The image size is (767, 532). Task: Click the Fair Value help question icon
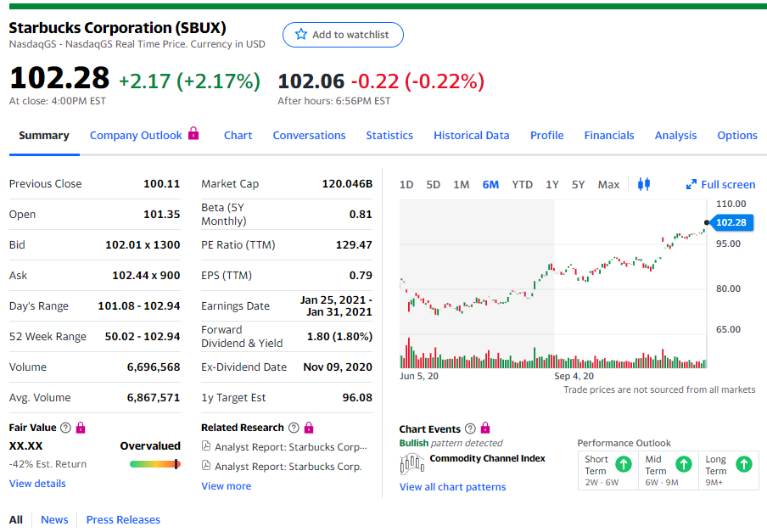click(x=66, y=428)
